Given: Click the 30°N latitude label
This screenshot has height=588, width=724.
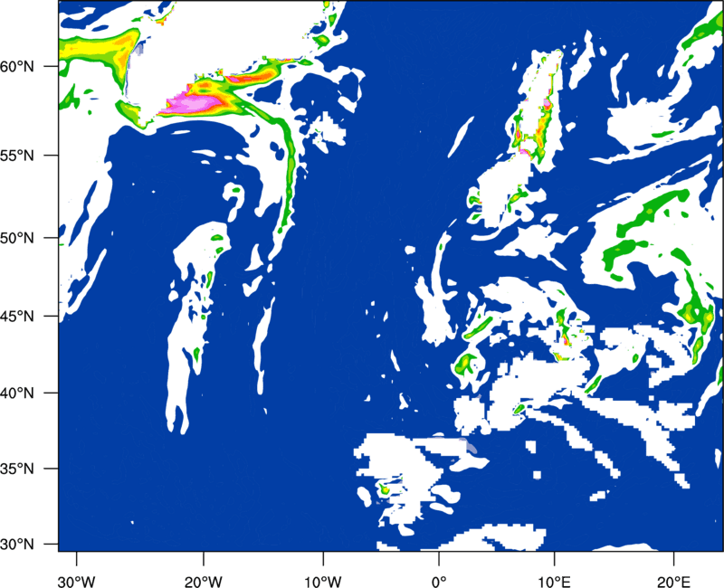Looking at the screenshot, I should click(x=17, y=544).
